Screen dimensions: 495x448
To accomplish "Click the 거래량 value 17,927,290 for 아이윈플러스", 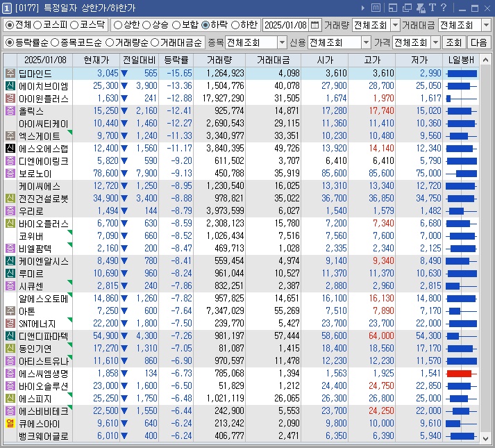I will 224,98.
